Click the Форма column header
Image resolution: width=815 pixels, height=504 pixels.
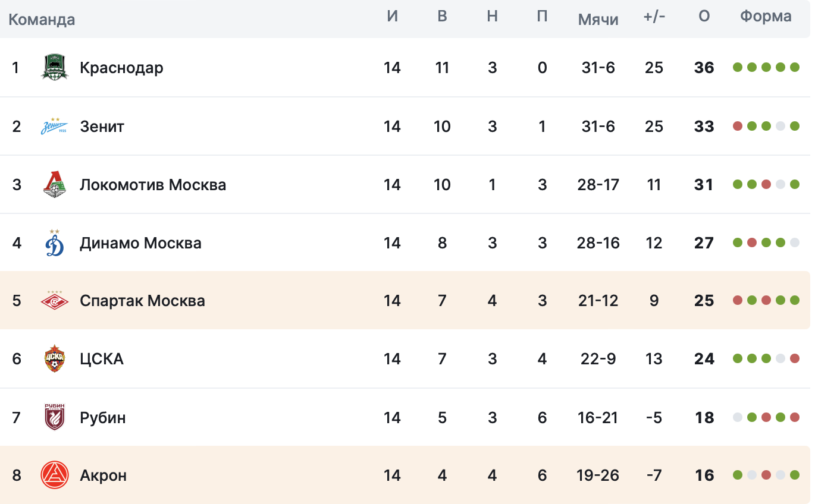(x=766, y=17)
